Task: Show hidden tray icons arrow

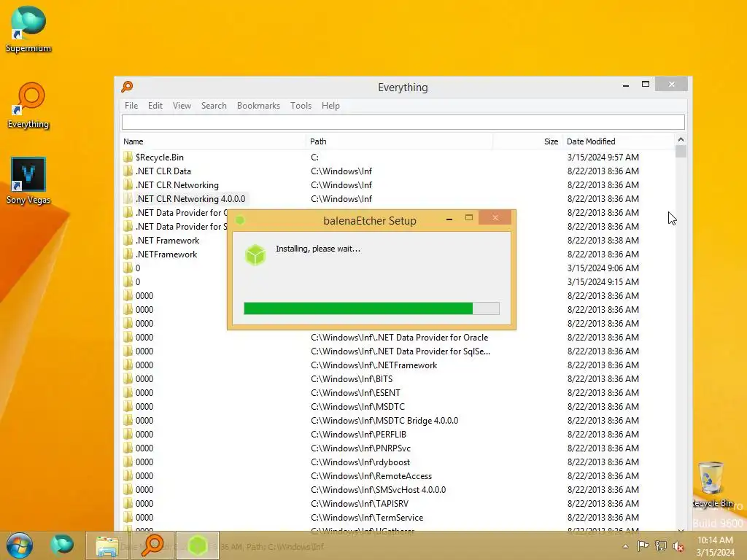Action: point(625,546)
